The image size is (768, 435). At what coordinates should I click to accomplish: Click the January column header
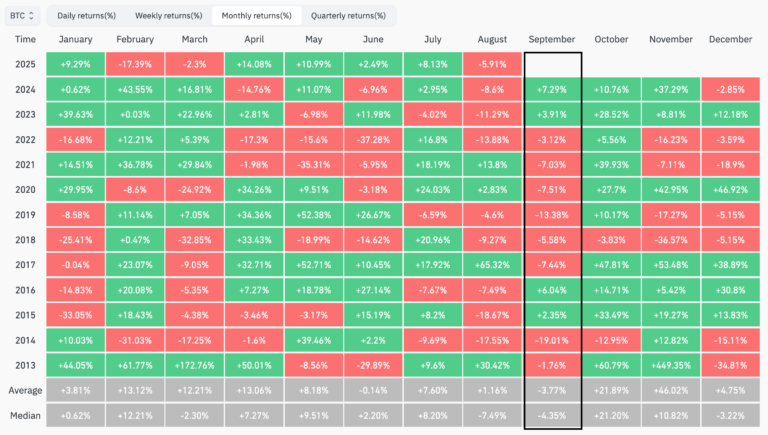point(76,39)
